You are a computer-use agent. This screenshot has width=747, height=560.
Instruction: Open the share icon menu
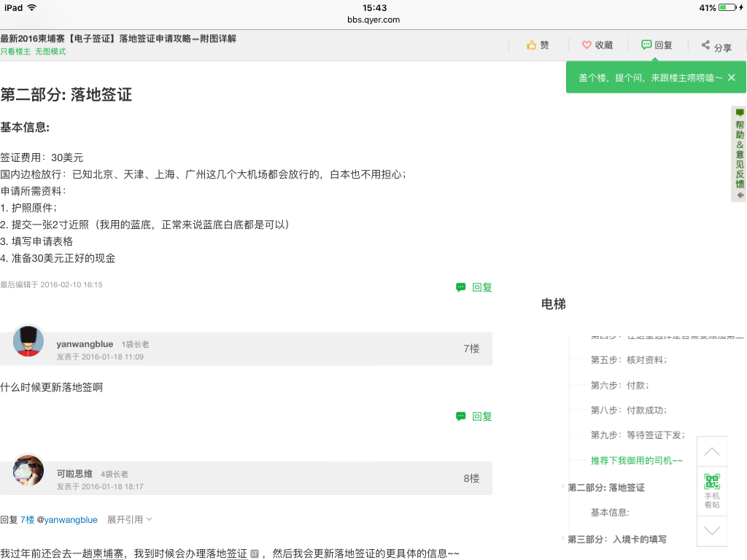click(x=705, y=45)
